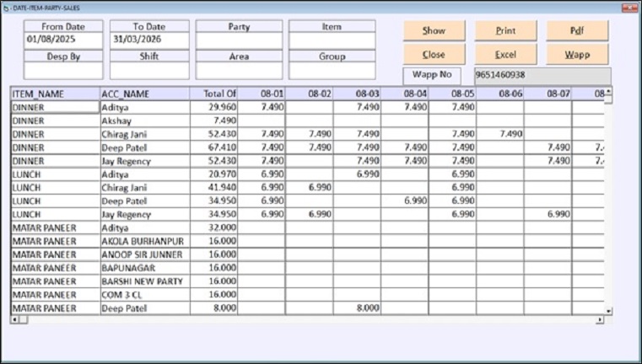The image size is (642, 364).
Task: Click the 08-04 column header
Action: 405,94
